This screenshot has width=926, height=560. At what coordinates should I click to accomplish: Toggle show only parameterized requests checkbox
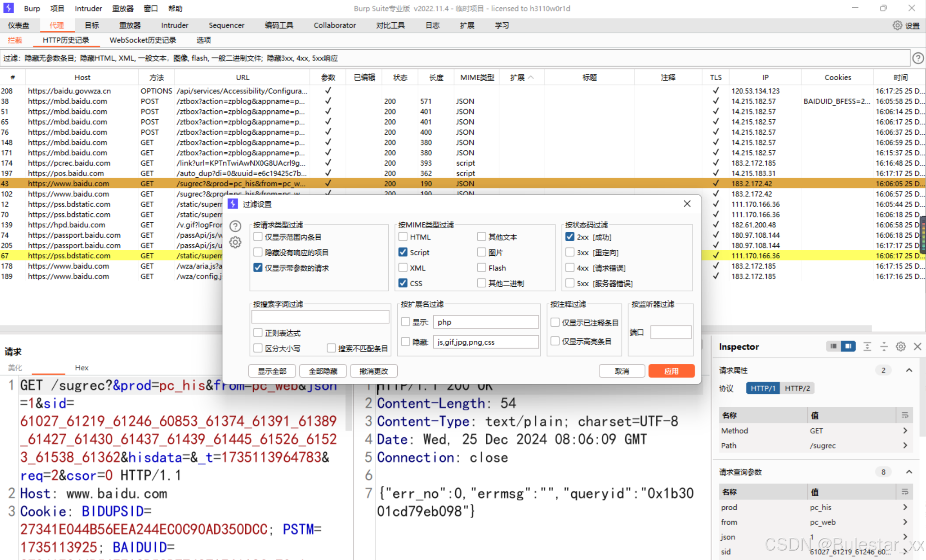258,268
